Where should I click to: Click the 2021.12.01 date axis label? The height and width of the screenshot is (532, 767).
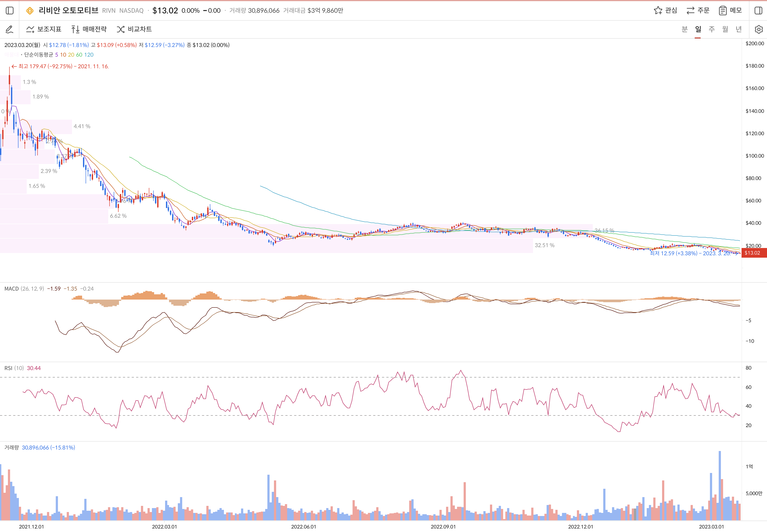pos(31,527)
